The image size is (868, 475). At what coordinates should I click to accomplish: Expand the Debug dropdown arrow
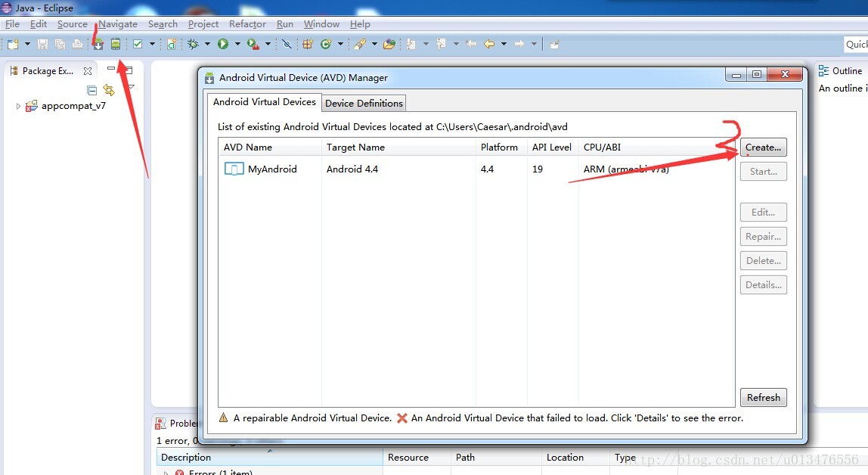pyautogui.click(x=208, y=45)
